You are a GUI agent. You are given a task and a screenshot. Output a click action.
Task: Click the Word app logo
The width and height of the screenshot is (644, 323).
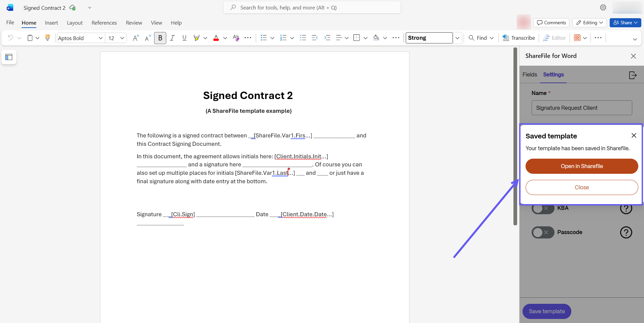coord(10,7)
